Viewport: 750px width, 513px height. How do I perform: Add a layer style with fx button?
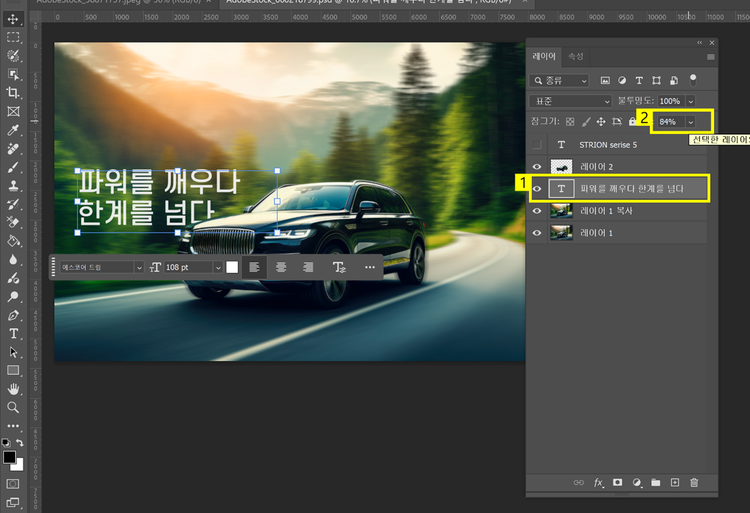tap(598, 483)
